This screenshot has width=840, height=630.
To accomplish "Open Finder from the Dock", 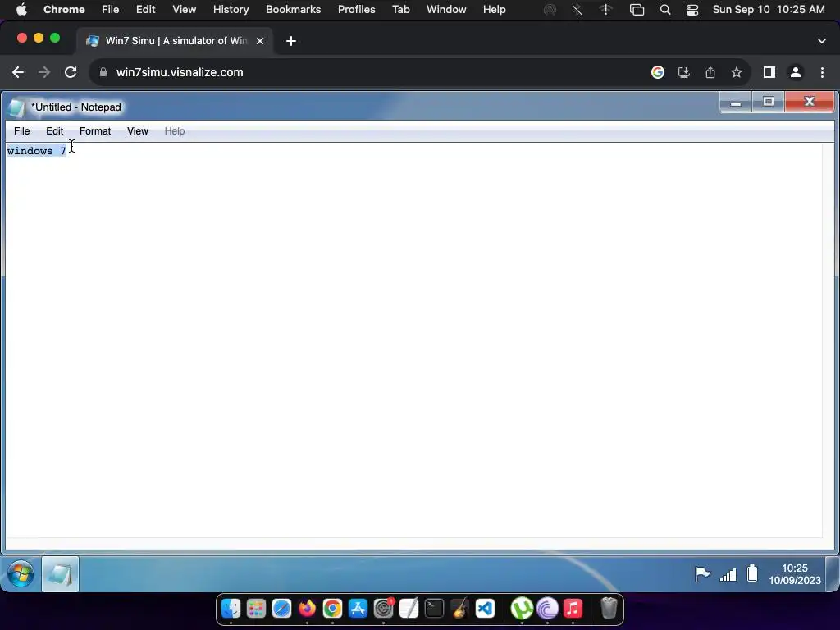I will tap(231, 609).
